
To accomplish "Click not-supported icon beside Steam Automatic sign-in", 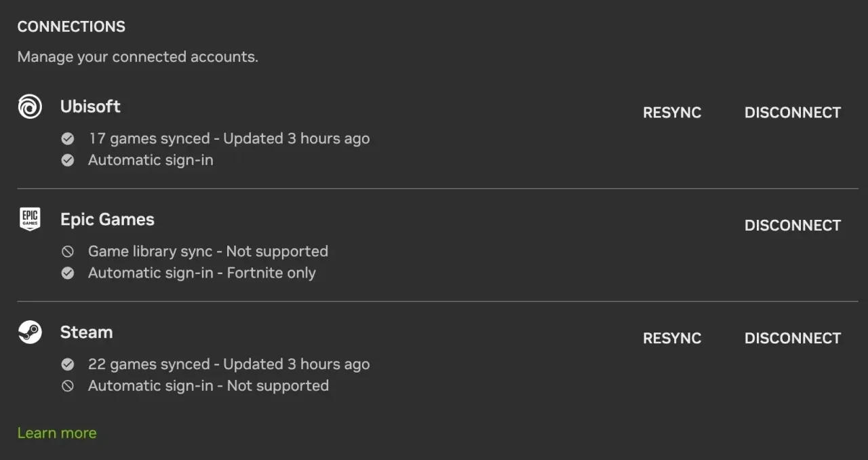I will tap(68, 386).
